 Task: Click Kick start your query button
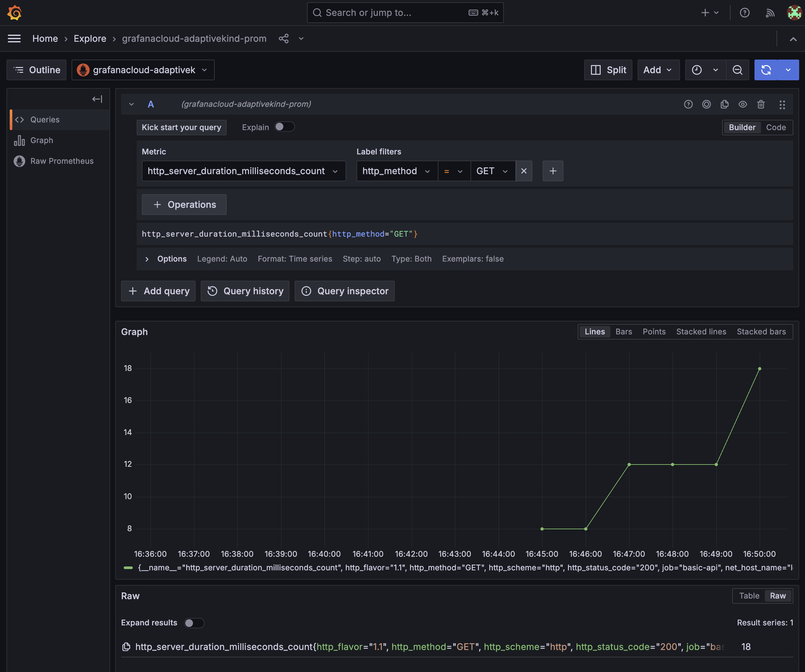181,127
